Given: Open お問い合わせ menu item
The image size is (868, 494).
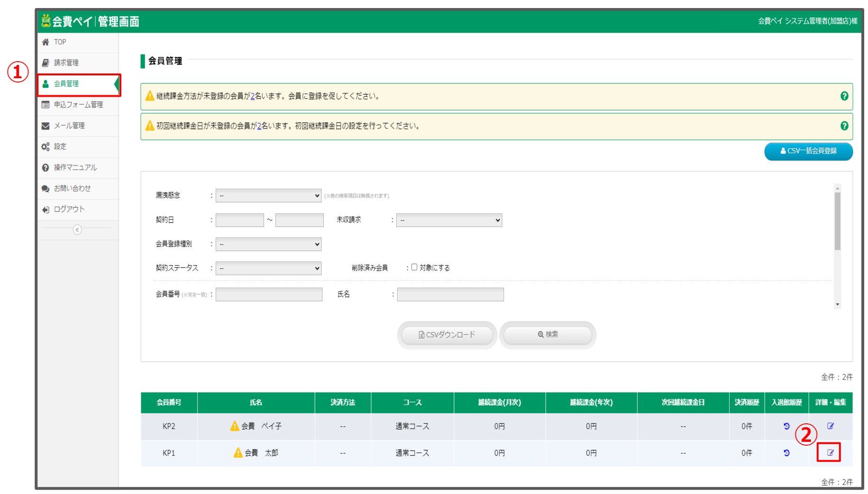Looking at the screenshot, I should click(x=78, y=188).
